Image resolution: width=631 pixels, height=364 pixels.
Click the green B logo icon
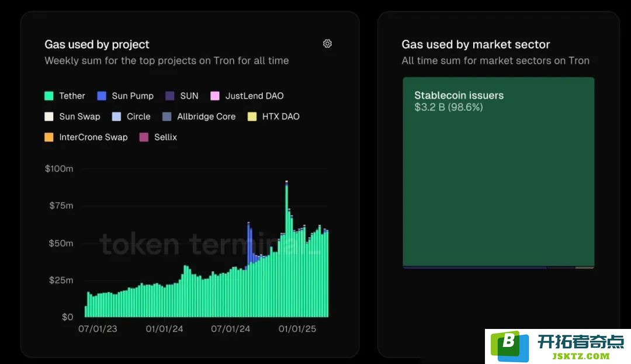[509, 346]
